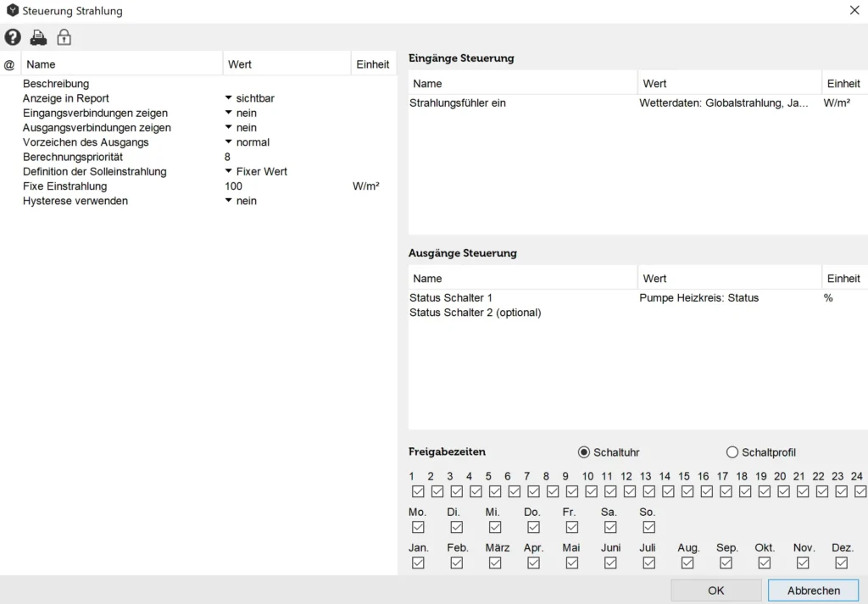Viewport: 868px width, 604px height.
Task: Open Eingangsverbindungen zeigen dropdown
Action: click(229, 113)
